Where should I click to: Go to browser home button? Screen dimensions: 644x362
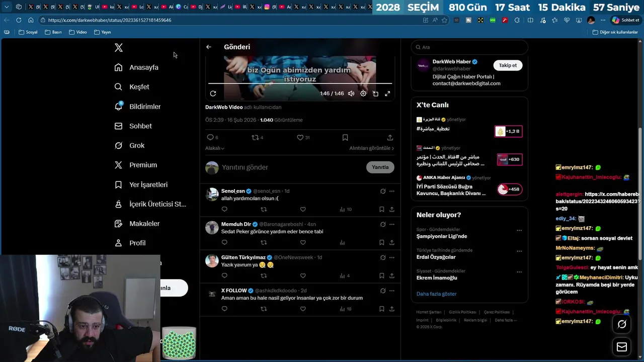pos(31,20)
